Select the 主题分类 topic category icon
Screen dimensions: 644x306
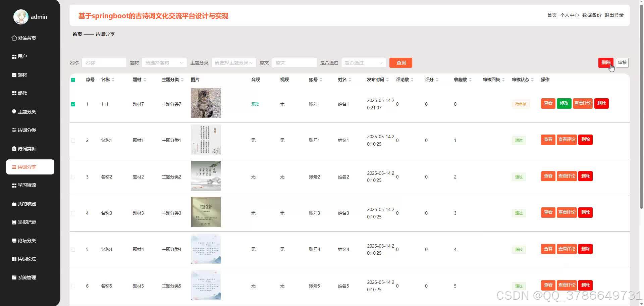[14, 111]
